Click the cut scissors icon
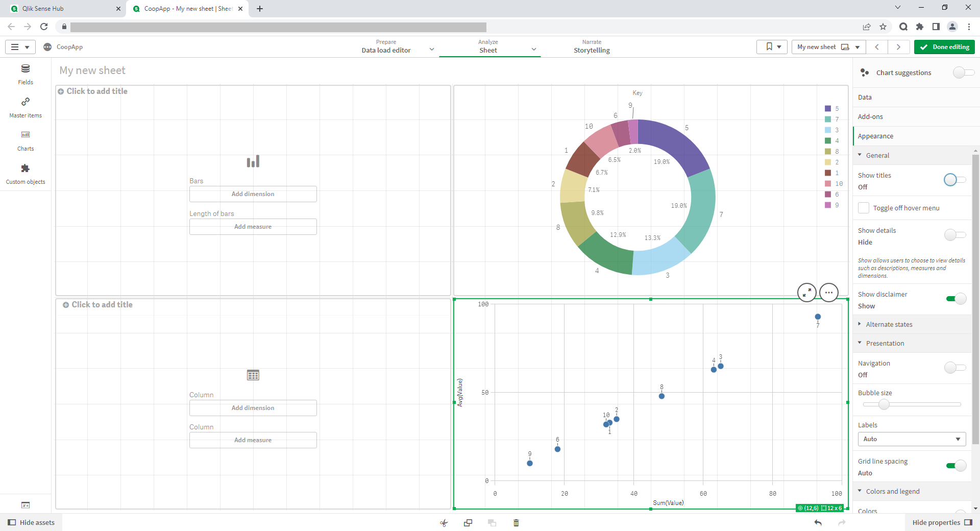This screenshot has height=531, width=980. 444,522
